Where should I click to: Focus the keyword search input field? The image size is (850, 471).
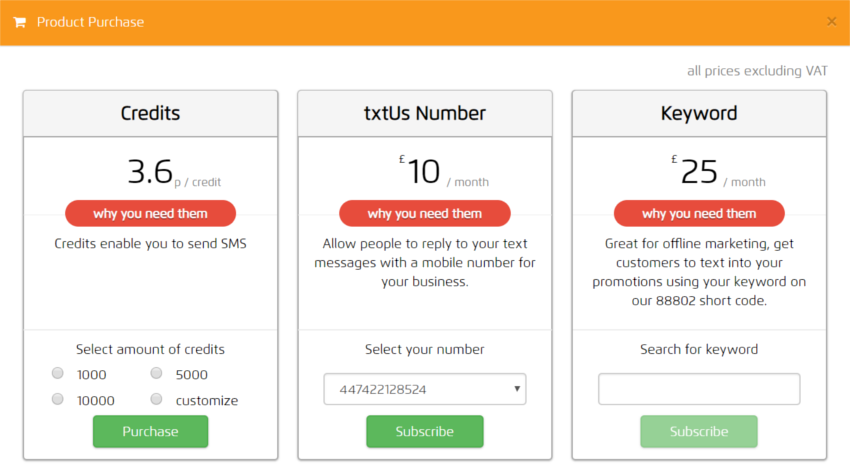click(x=699, y=389)
